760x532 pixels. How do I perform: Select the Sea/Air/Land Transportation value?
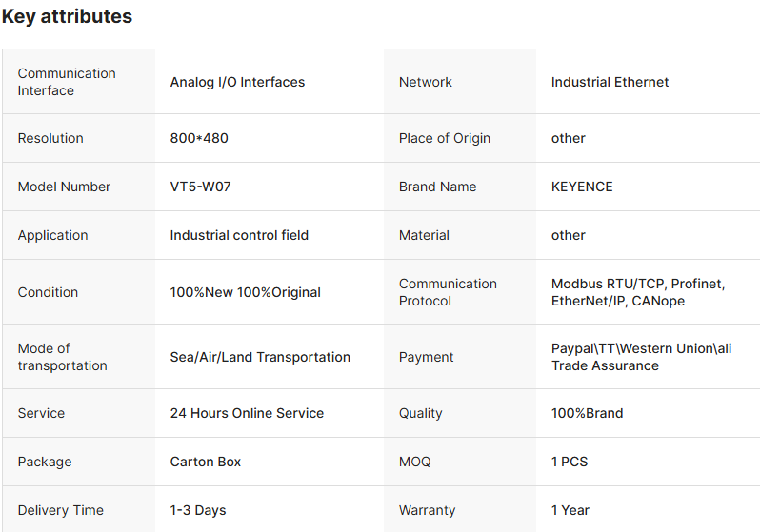pyautogui.click(x=260, y=357)
